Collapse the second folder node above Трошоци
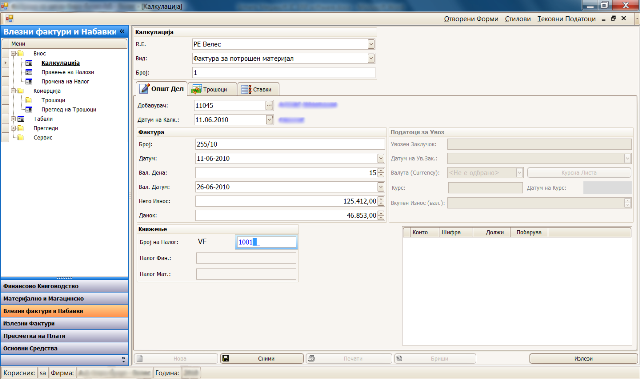 [x=13, y=91]
